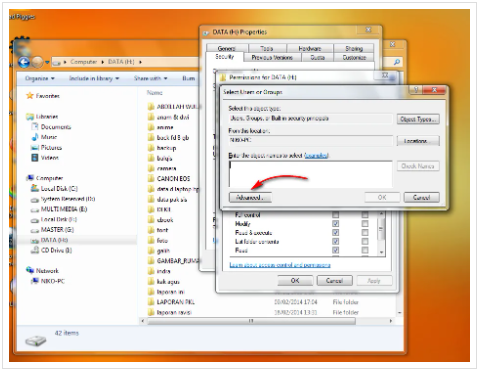Viewport: 481px width, 372px height.
Task: Select the MULTIMEDIA (E:) drive icon
Action: 35,210
